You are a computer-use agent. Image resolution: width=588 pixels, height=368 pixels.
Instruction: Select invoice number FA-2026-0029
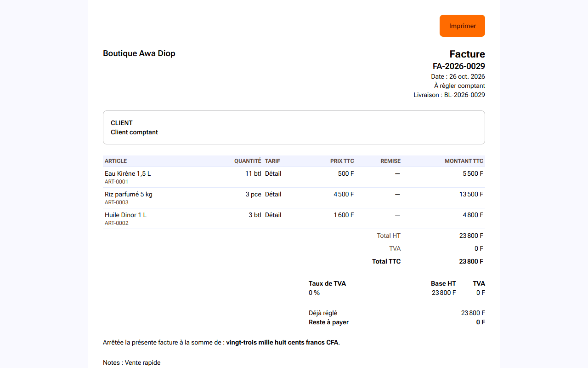pyautogui.click(x=459, y=66)
